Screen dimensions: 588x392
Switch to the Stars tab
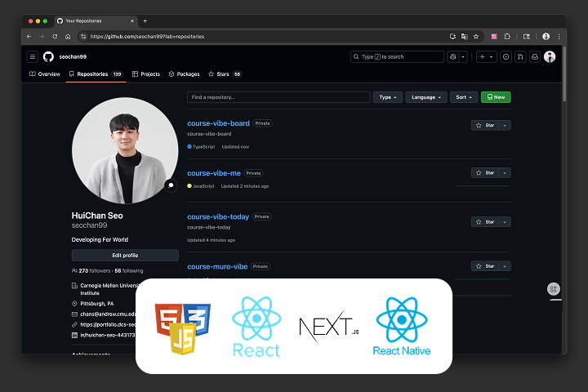tap(225, 73)
